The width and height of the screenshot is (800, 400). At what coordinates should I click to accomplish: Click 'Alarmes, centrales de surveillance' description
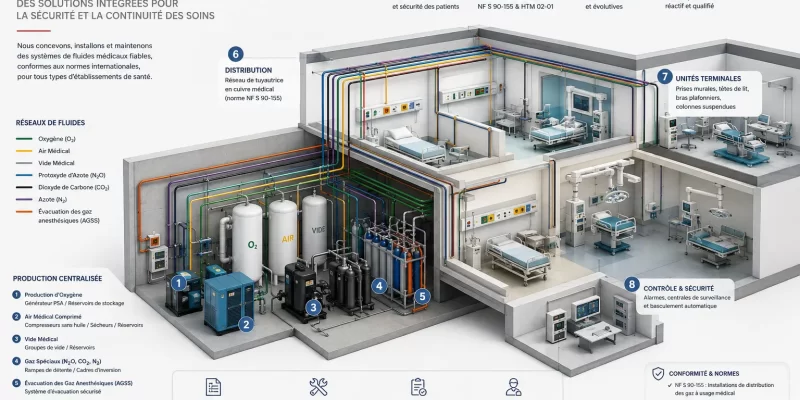pyautogui.click(x=687, y=302)
